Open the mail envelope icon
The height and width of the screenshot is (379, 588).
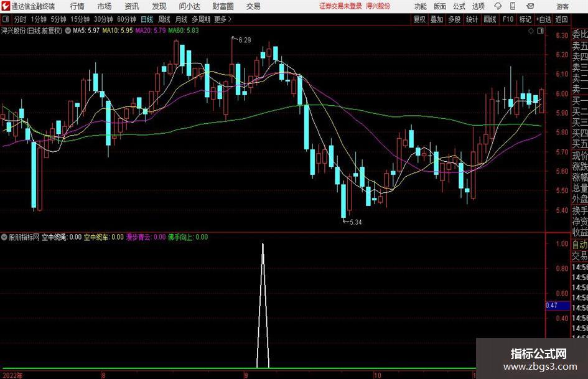tap(530, 6)
